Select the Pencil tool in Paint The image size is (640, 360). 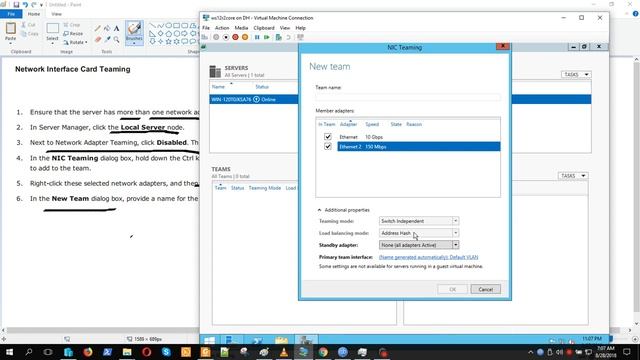coord(98,29)
